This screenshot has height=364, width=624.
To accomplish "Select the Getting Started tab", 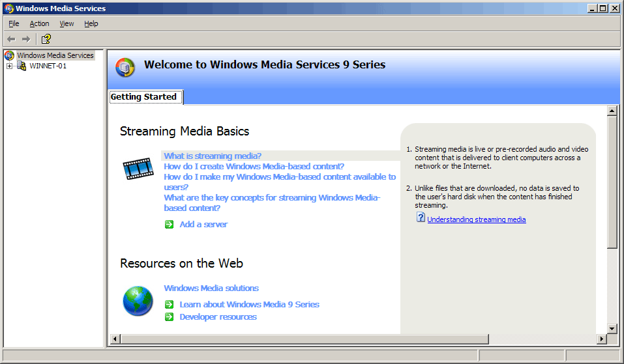I will [x=146, y=97].
